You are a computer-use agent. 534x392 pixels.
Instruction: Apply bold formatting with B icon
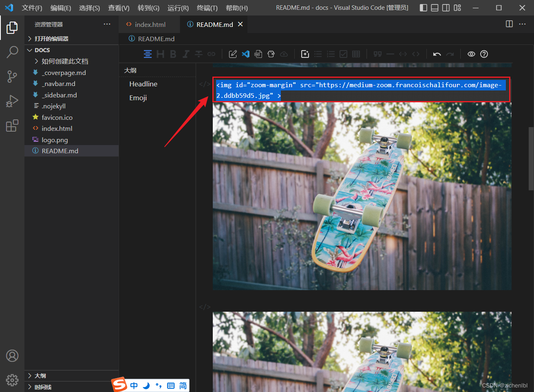click(x=173, y=54)
